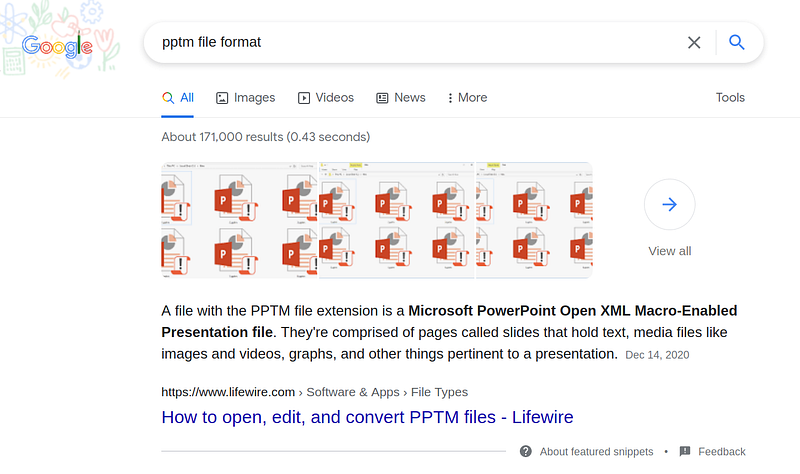Click the bold 'Microsoft PowerPoint Open XML Macro-Enabled' snippet text

click(x=573, y=311)
